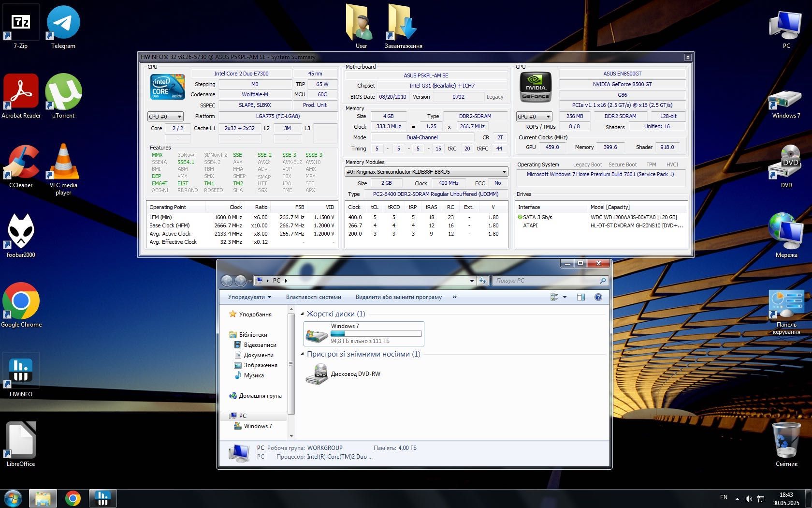Click Видалити або змінити програму
This screenshot has width=812, height=508.
399,297
